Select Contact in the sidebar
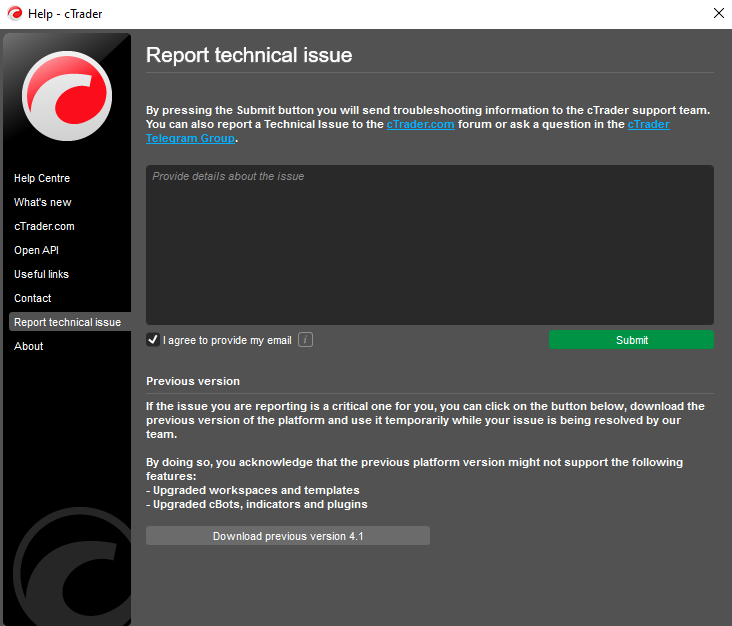This screenshot has height=626, width=732. click(x=32, y=298)
